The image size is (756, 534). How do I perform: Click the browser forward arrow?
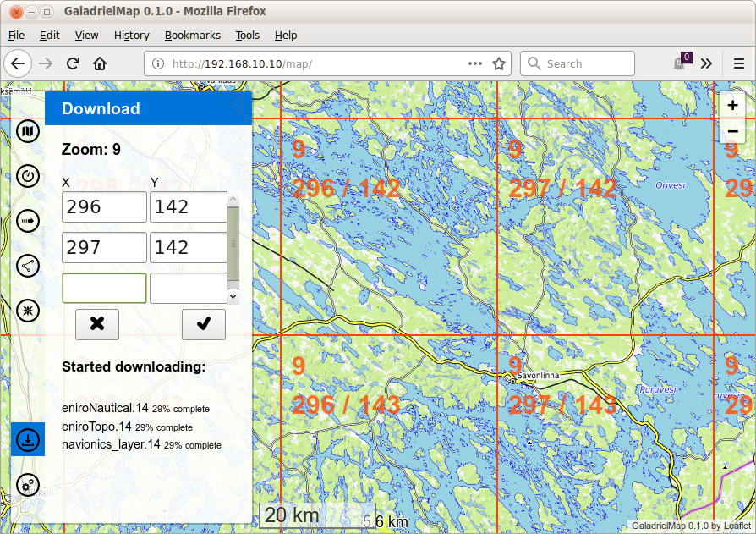(x=46, y=63)
